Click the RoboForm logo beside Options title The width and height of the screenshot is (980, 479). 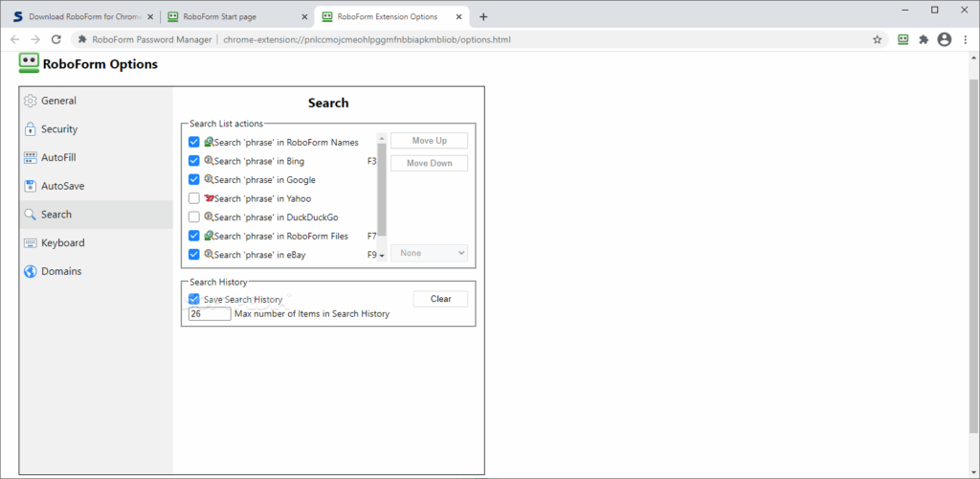tap(29, 63)
